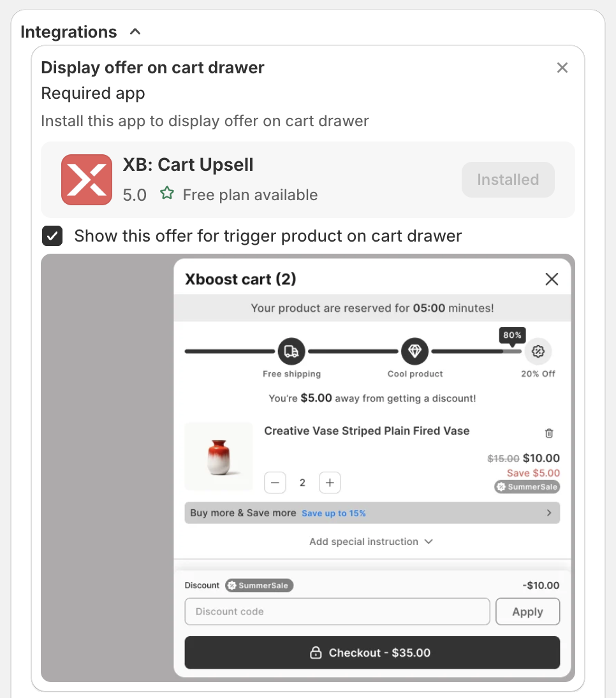
Task: Open the Buy more & Save more bar
Action: 372,513
